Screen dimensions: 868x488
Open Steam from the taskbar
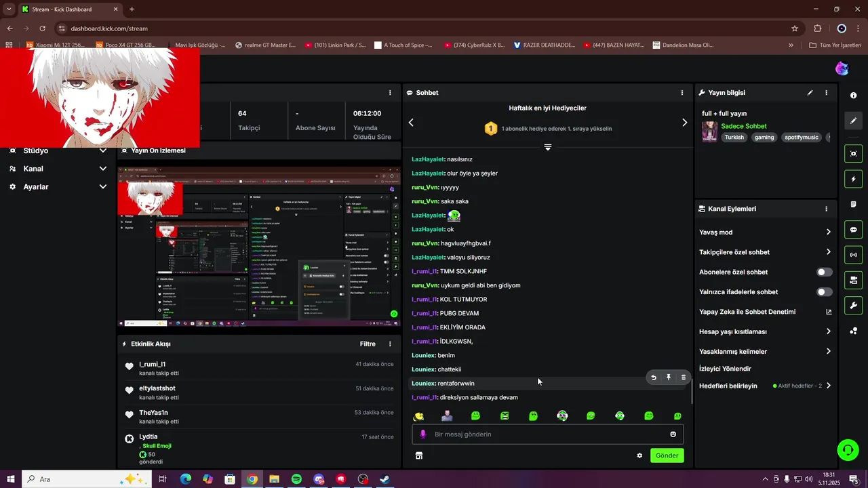[384, 479]
